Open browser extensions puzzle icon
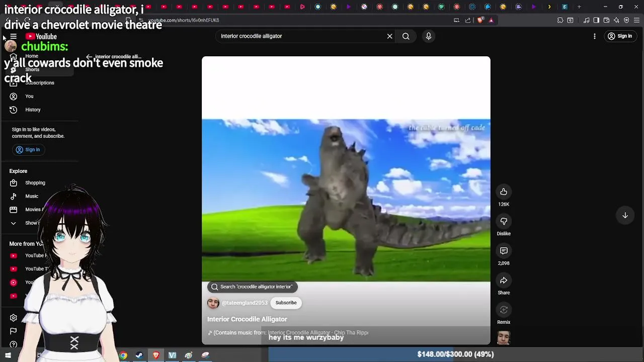Screen dimensions: 644x362 [560, 20]
